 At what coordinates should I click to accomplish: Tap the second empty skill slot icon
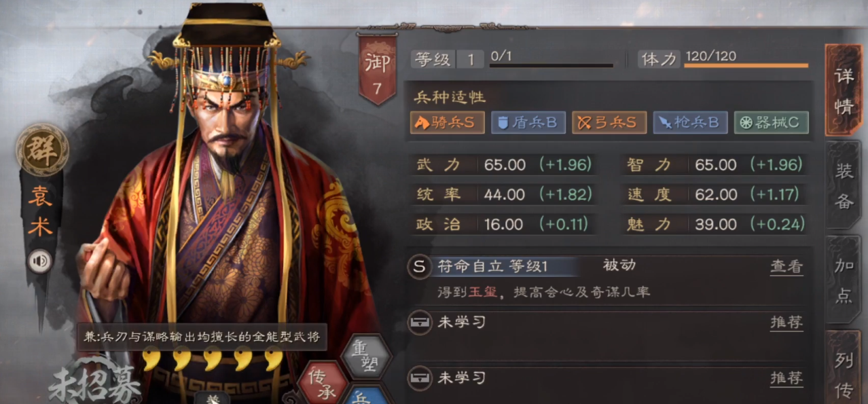[419, 378]
